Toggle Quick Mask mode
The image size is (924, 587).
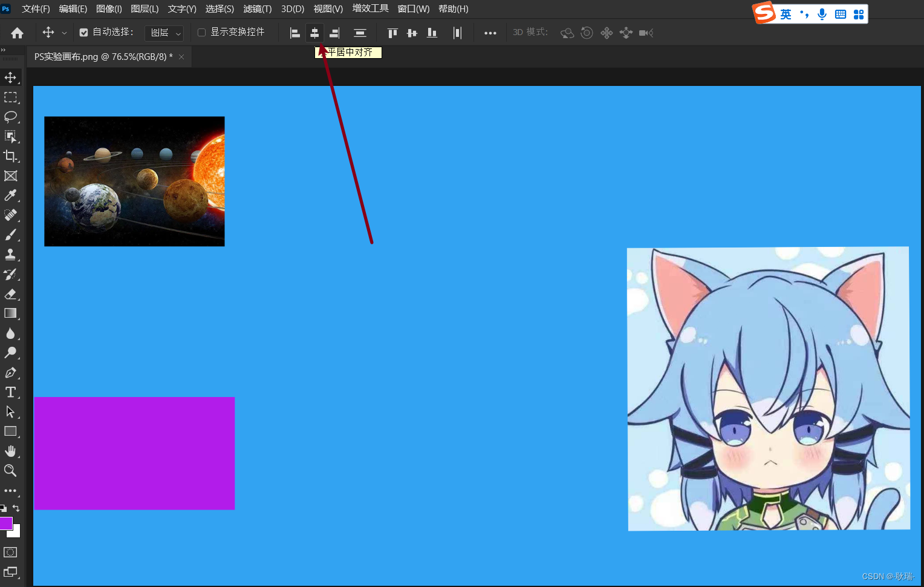point(10,553)
